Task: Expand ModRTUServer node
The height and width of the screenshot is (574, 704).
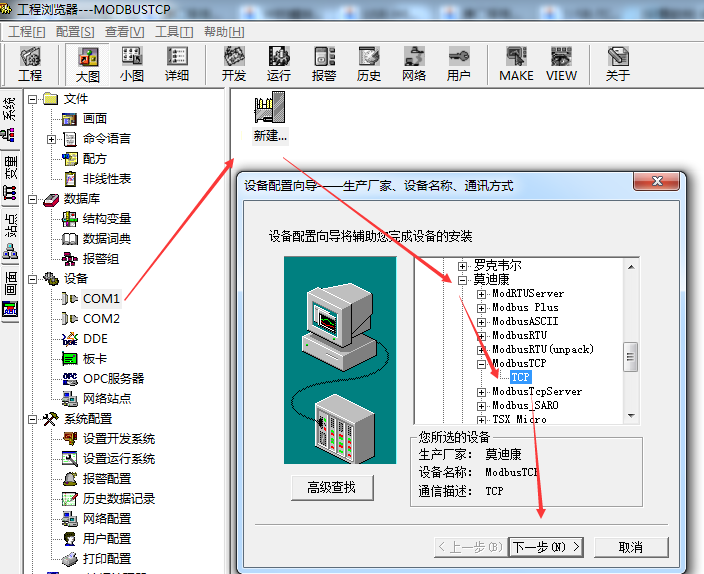Action: tap(481, 294)
